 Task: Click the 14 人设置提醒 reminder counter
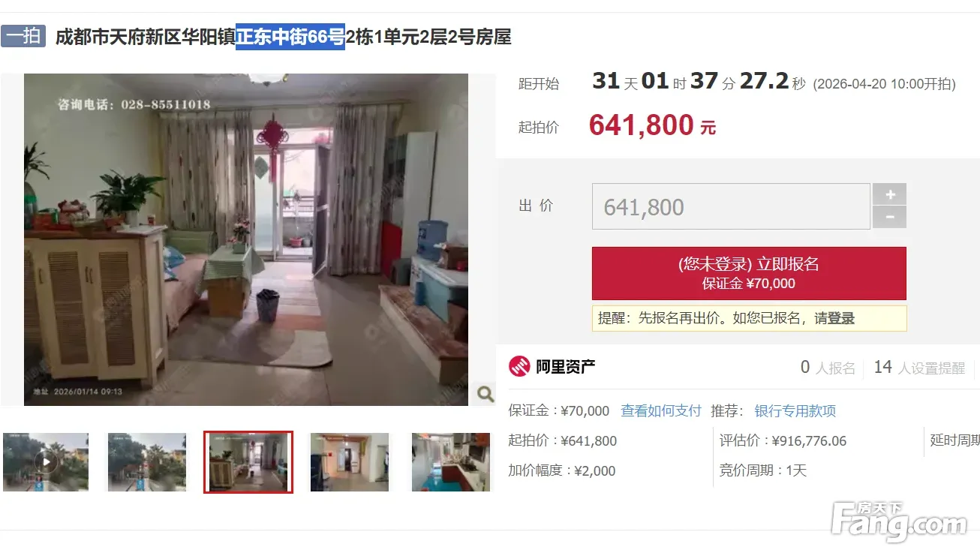click(919, 368)
